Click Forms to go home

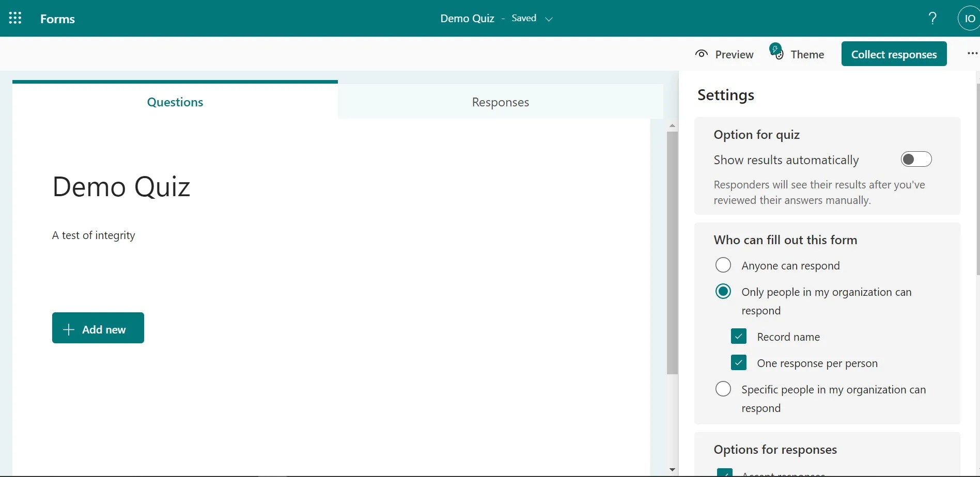[x=57, y=19]
